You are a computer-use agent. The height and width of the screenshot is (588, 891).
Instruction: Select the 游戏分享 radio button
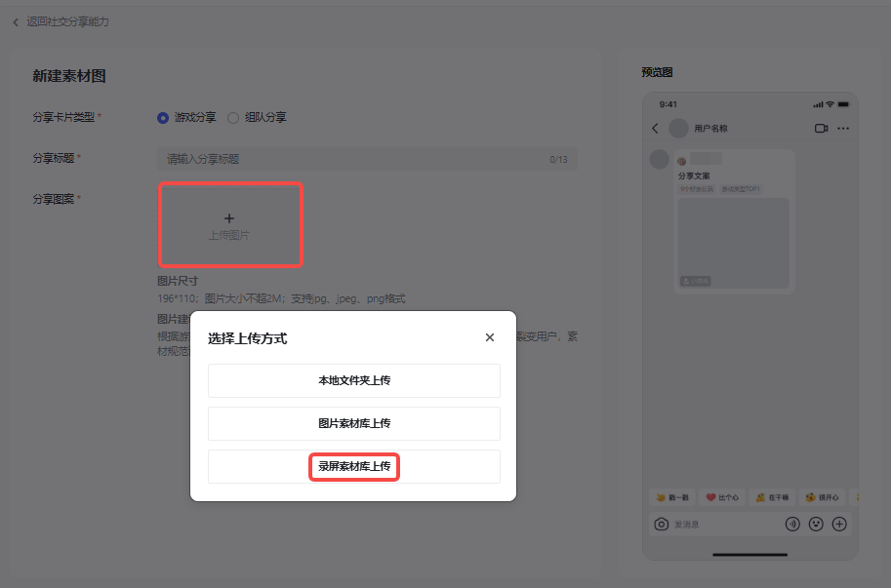(x=163, y=117)
